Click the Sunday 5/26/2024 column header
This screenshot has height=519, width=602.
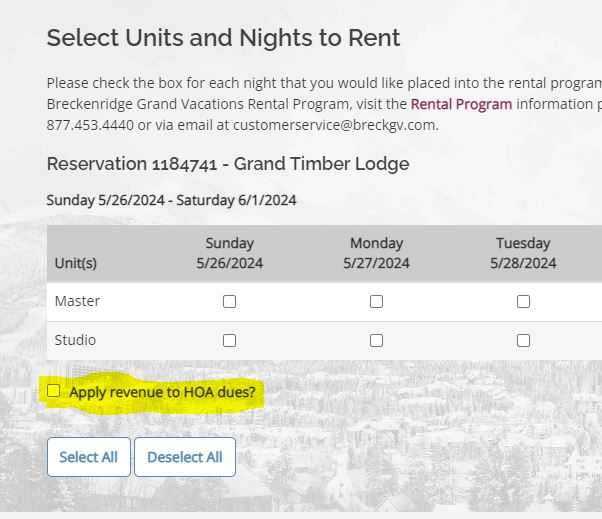(230, 253)
